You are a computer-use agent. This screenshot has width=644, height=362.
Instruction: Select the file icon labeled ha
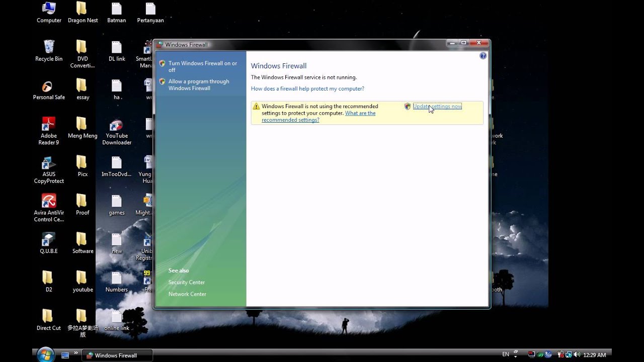116,89
